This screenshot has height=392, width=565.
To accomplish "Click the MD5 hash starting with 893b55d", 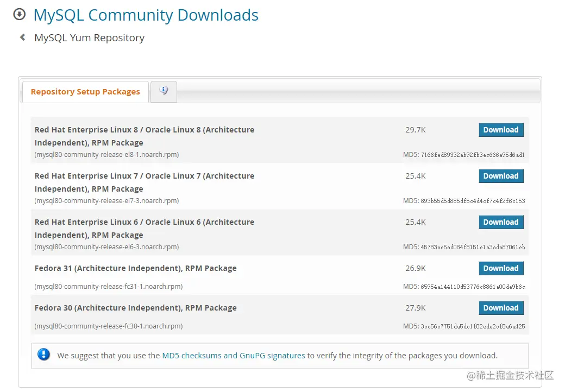I will 473,201.
